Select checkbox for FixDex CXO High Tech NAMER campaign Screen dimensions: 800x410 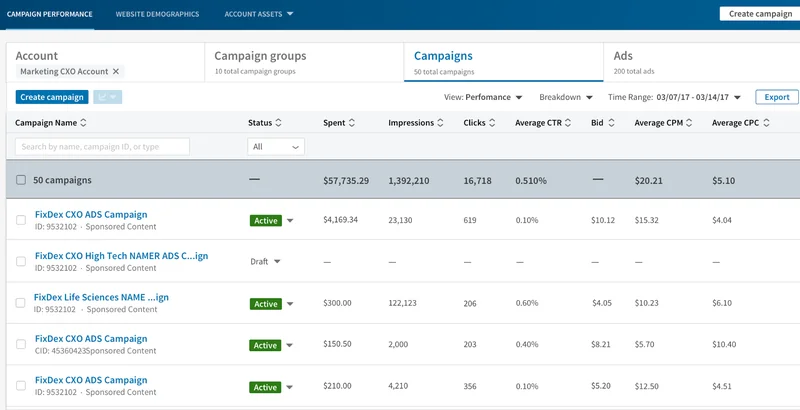pos(21,261)
